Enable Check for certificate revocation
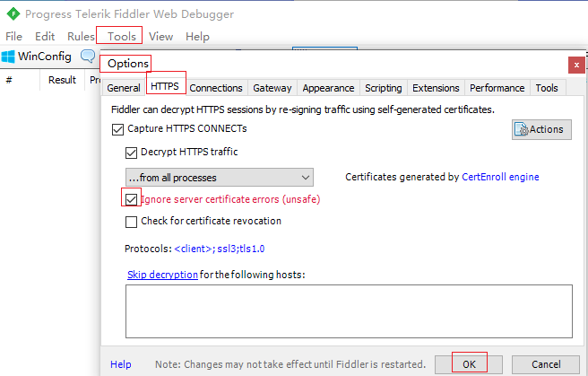 (x=131, y=222)
